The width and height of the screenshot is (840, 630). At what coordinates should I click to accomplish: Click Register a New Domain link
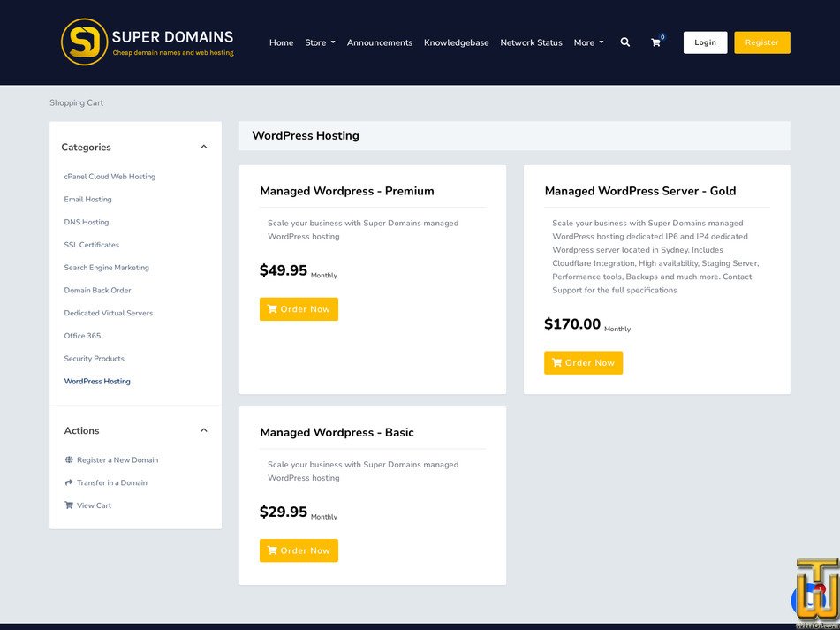pos(117,459)
